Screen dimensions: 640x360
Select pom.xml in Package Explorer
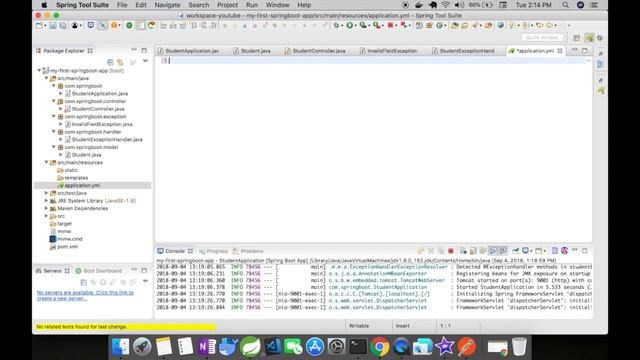[67, 247]
